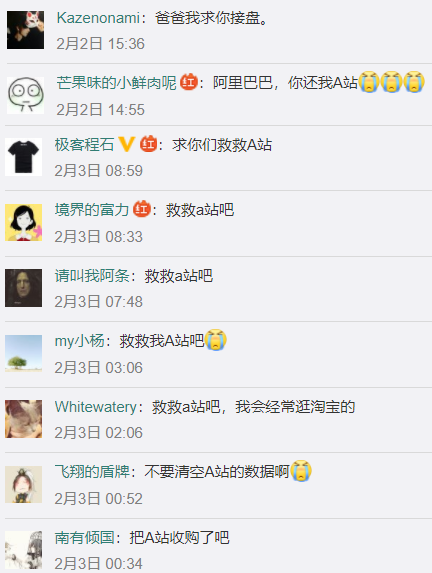Open the username 请叫我阿条

pyautogui.click(x=92, y=276)
